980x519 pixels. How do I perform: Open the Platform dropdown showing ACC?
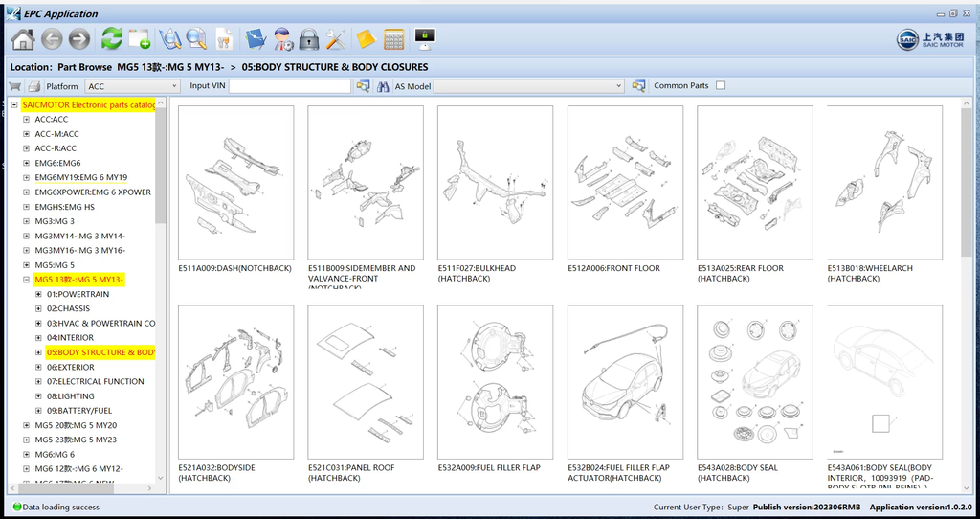[132, 86]
